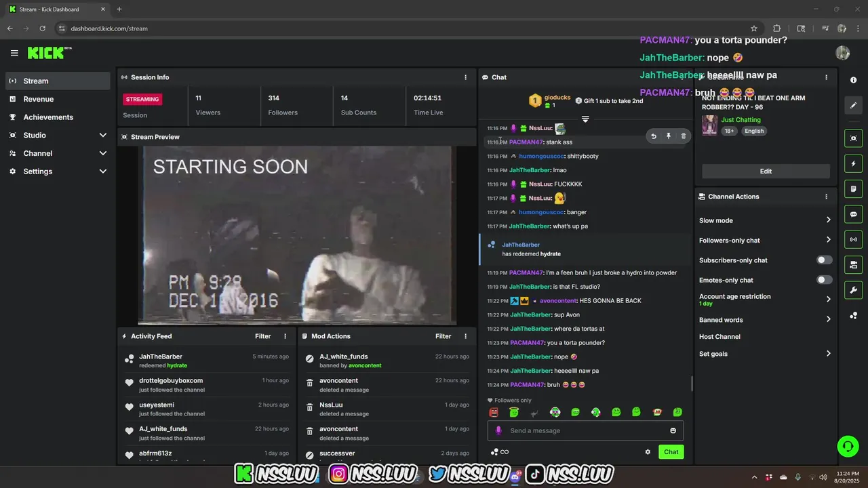Image resolution: width=868 pixels, height=488 pixels.
Task: Click Edit stream info button
Action: coord(766,171)
